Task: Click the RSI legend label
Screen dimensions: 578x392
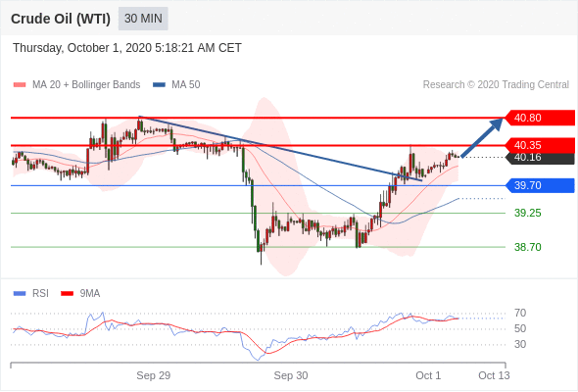Action: point(40,294)
